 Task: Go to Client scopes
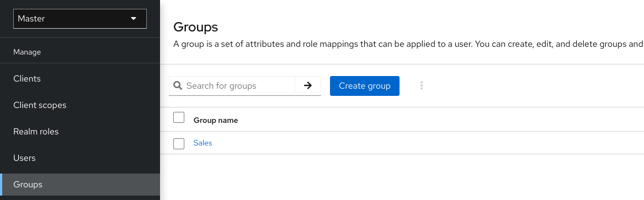coord(80,105)
